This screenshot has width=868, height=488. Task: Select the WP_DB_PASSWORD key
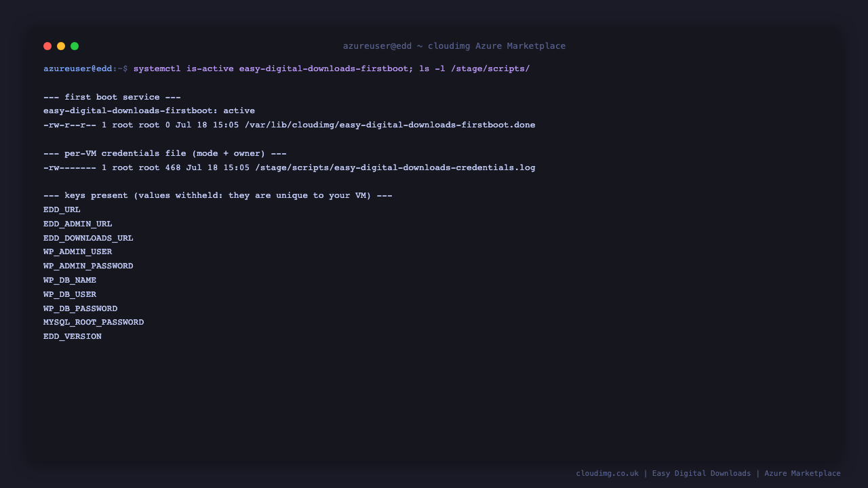81,309
